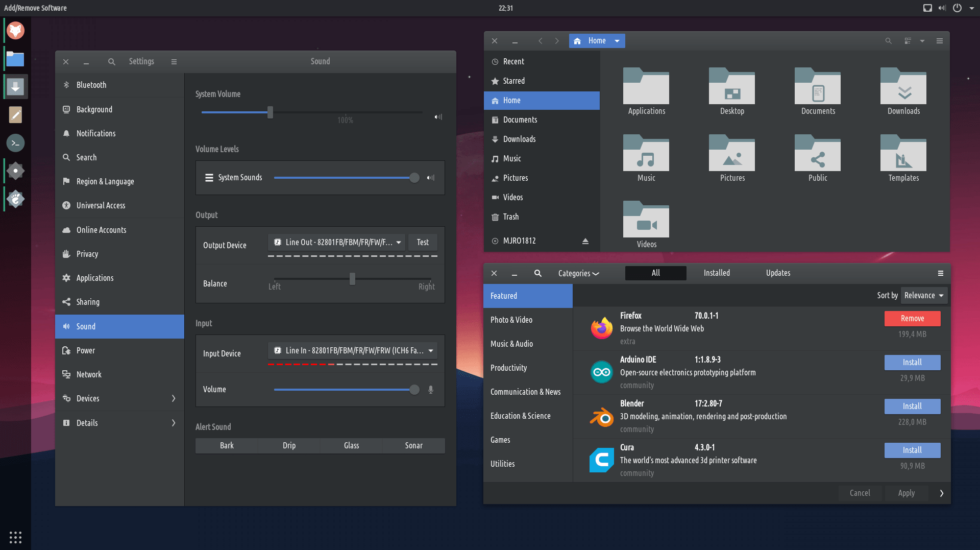Open the Categories dropdown
Image resolution: width=980 pixels, height=550 pixels.
578,273
